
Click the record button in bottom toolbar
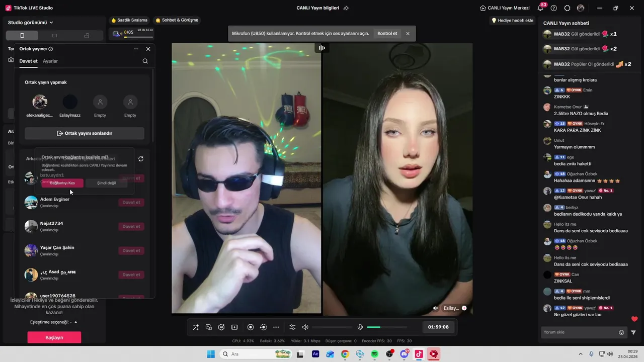coord(251,327)
